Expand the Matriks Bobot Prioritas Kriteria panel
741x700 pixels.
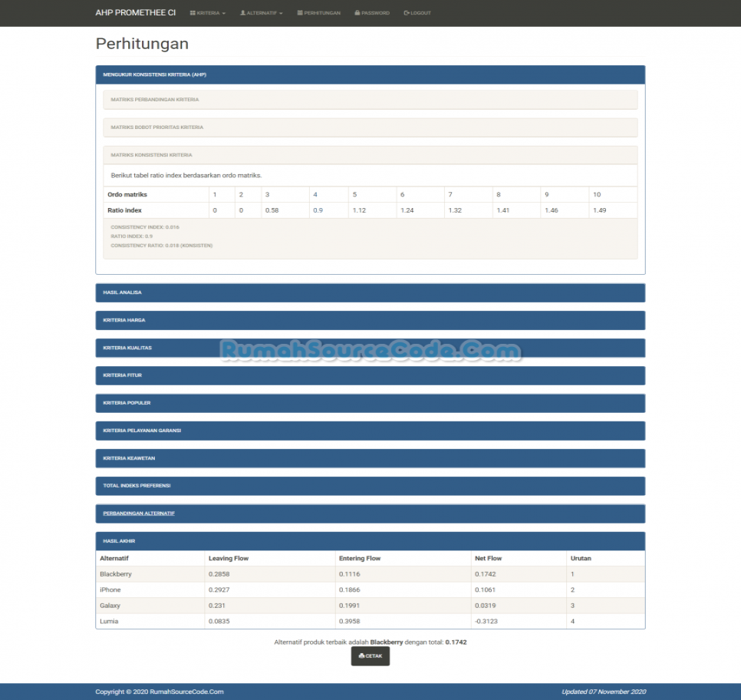coord(156,127)
